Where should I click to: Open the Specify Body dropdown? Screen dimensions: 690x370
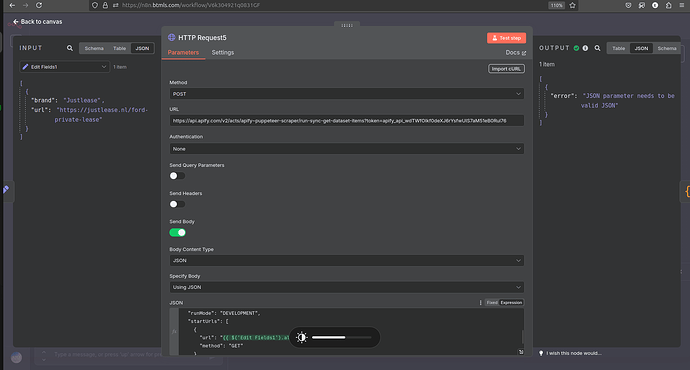click(x=346, y=287)
